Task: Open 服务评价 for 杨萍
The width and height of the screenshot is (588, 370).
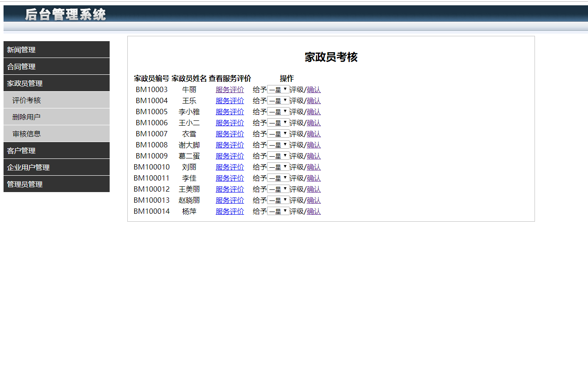Action: 229,211
